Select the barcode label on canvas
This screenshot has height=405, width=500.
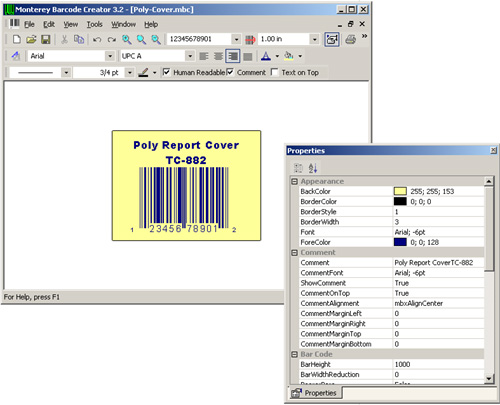pos(186,185)
